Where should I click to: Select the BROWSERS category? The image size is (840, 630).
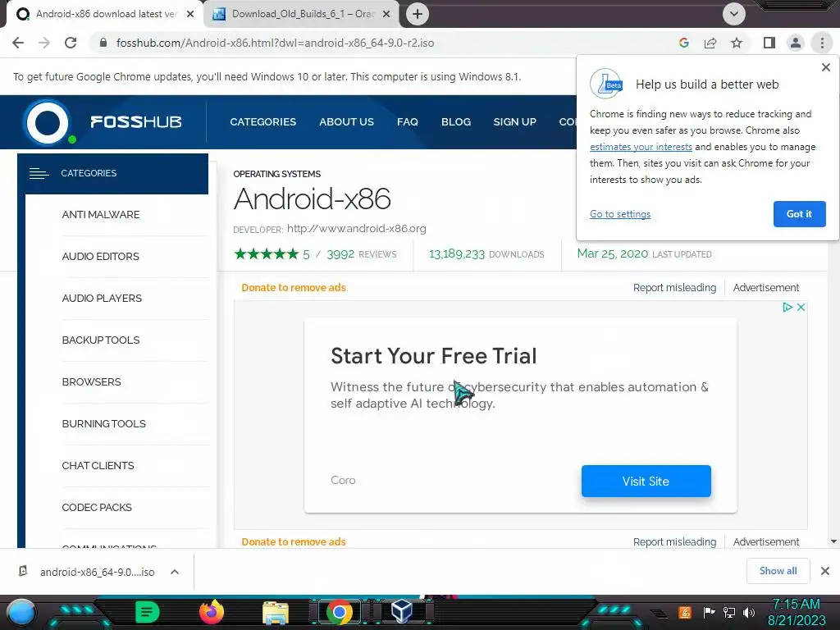[92, 382]
